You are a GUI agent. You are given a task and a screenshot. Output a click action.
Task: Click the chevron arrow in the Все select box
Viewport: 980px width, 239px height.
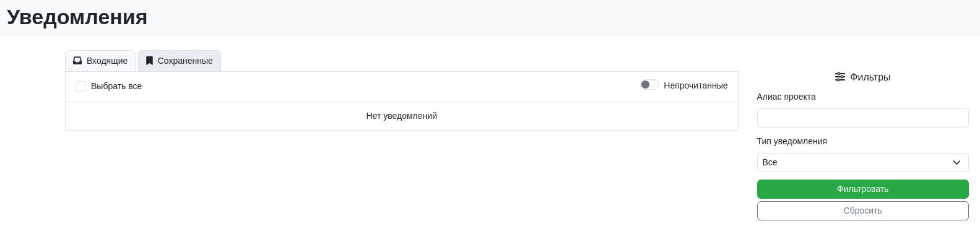(x=956, y=162)
